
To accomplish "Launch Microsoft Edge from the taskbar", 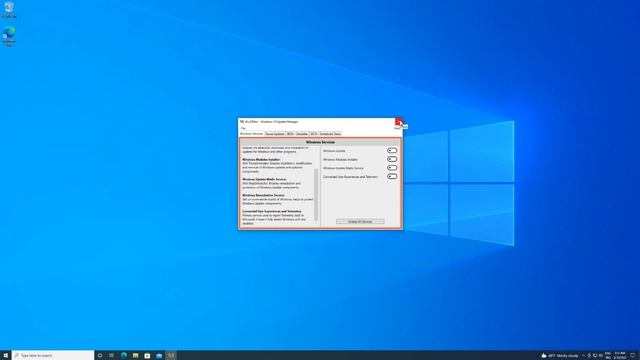I will pos(124,356).
